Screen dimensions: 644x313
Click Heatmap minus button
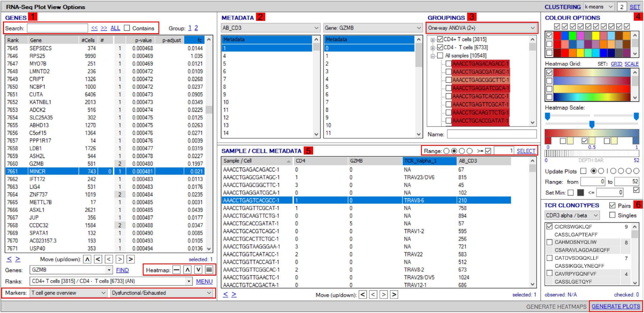point(176,270)
